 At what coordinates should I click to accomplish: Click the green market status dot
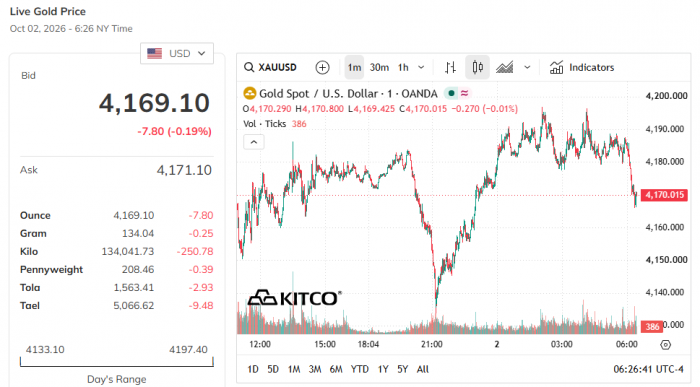coord(451,93)
